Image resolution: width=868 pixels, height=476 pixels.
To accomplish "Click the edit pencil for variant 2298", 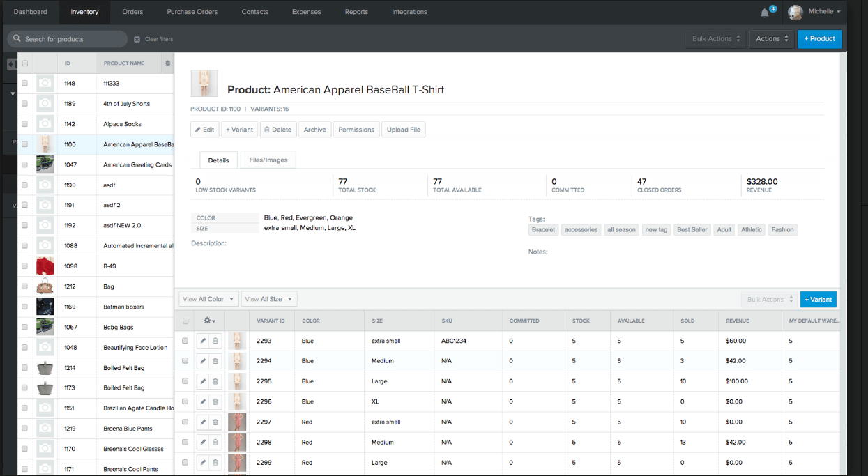I will [203, 442].
